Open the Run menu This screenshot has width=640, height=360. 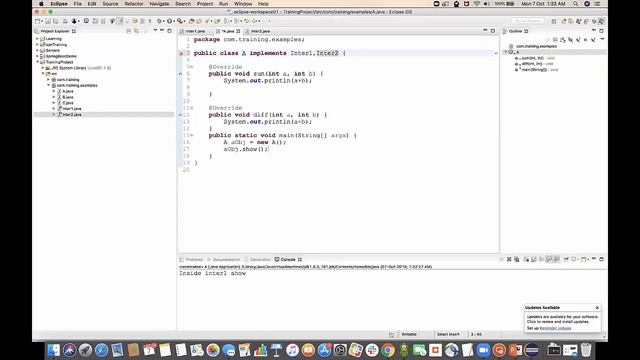(223, 4)
